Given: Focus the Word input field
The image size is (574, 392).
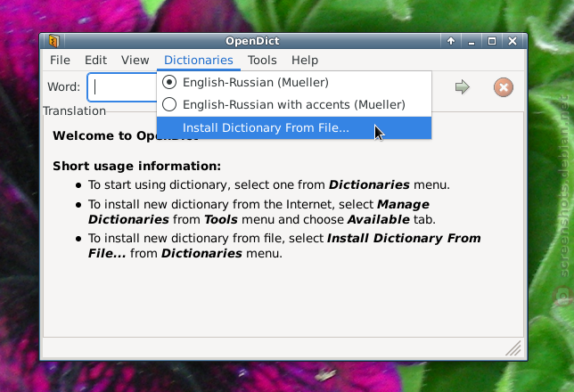Looking at the screenshot, I should pos(122,87).
